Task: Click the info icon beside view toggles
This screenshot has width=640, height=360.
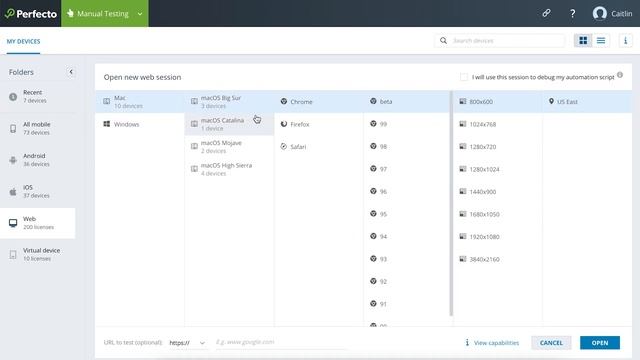Action: [625, 40]
